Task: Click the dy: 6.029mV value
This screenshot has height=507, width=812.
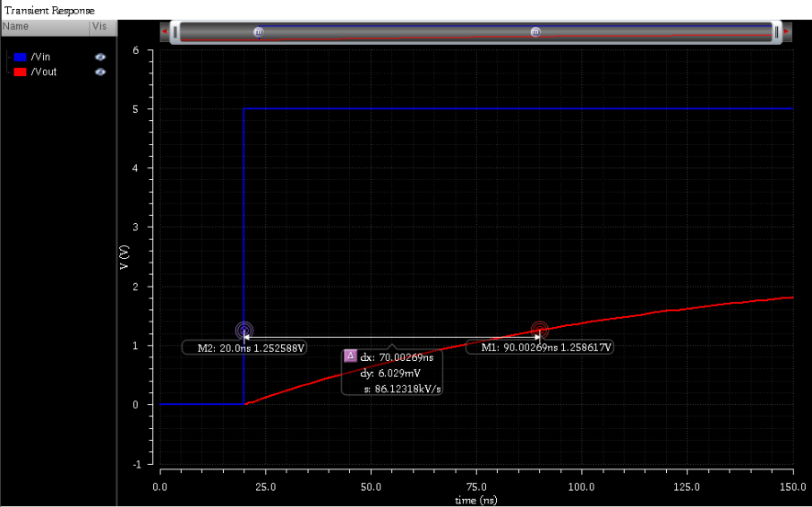Action: pos(390,373)
